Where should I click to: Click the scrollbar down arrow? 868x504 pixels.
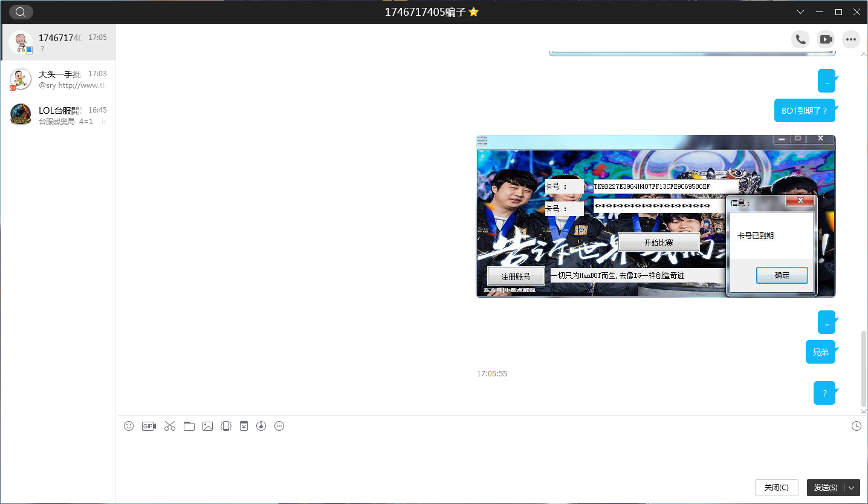[x=864, y=411]
